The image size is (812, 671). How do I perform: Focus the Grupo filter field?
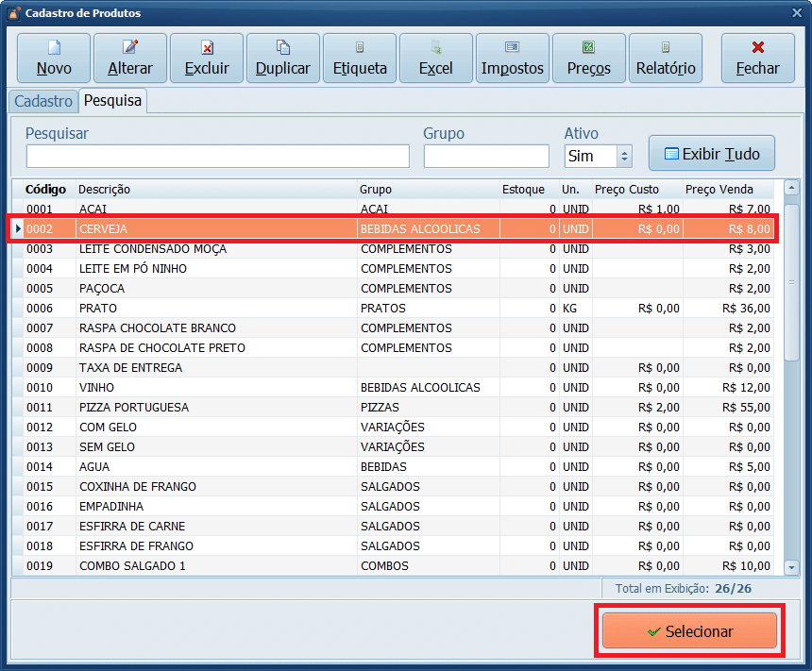[x=486, y=156]
